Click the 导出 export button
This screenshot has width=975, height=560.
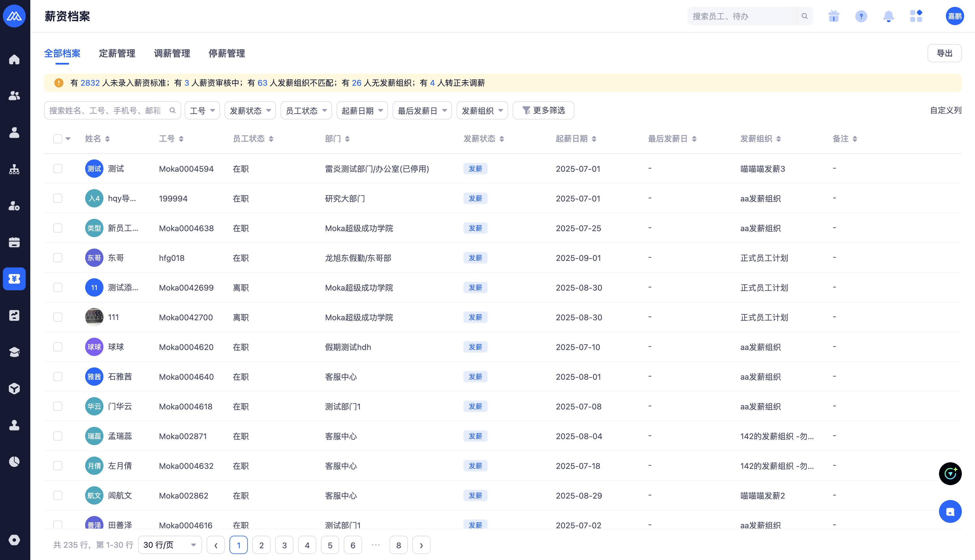pyautogui.click(x=944, y=53)
